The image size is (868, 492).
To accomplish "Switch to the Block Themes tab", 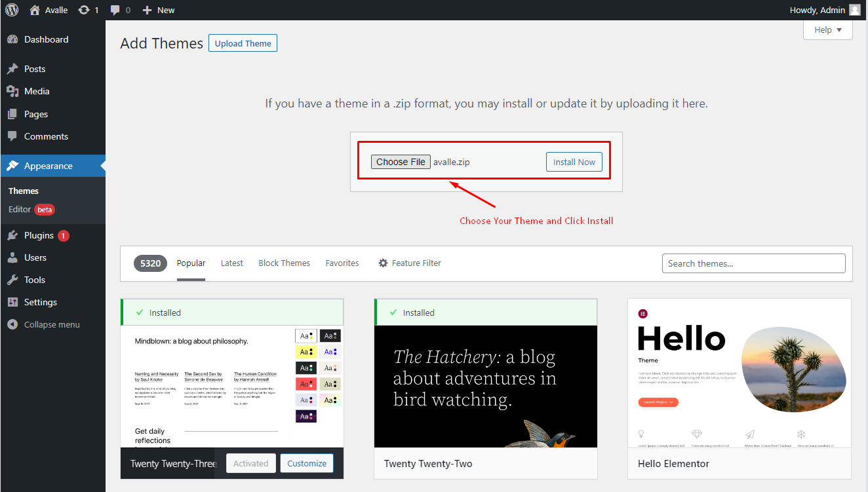I will [285, 263].
